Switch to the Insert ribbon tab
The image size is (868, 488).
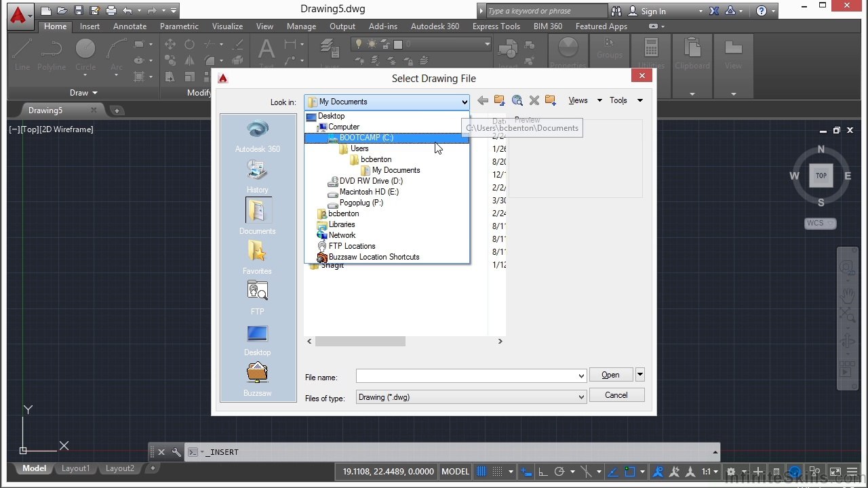click(90, 26)
